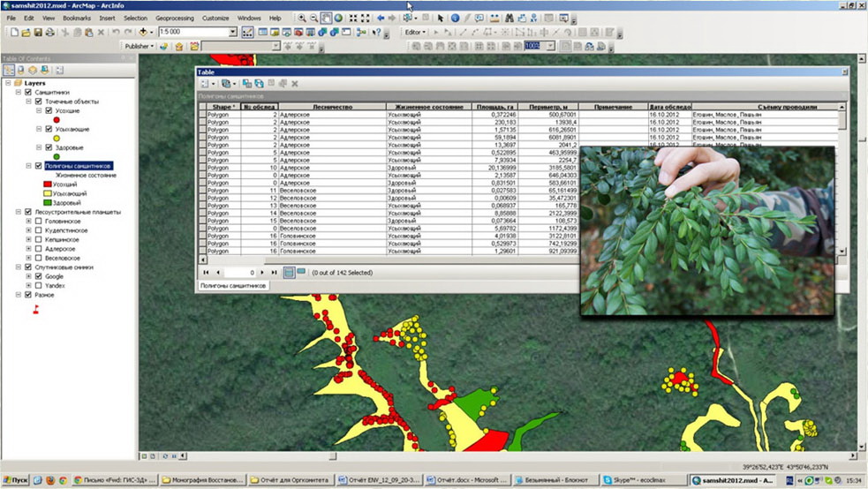Expand the Кепшинское layer node
The image size is (868, 489).
(28, 239)
